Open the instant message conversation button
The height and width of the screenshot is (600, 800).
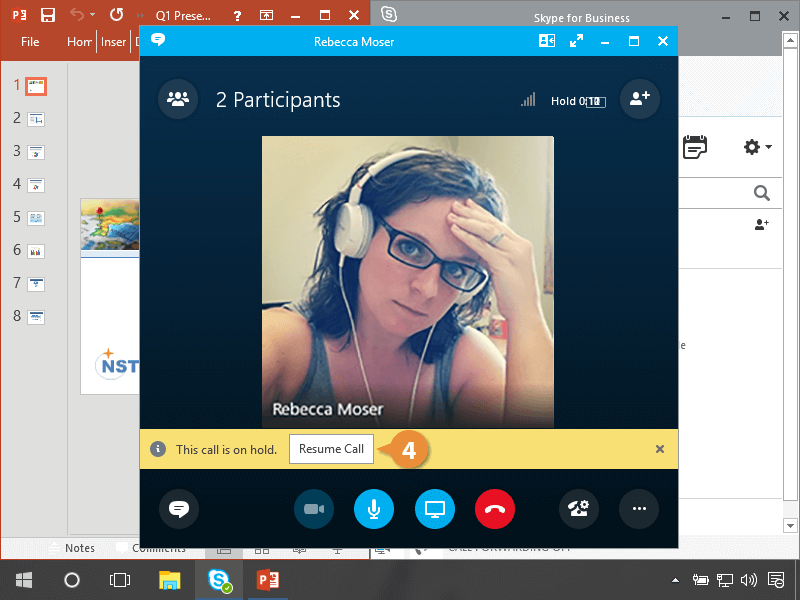(179, 509)
